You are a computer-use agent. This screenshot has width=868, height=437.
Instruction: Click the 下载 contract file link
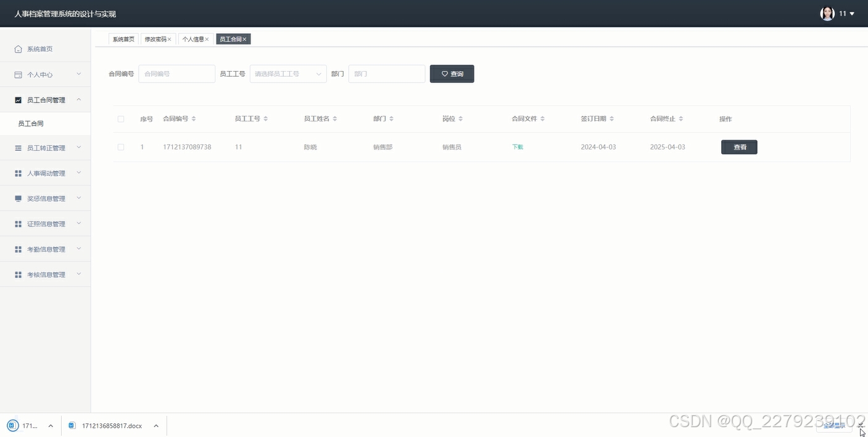pyautogui.click(x=518, y=147)
